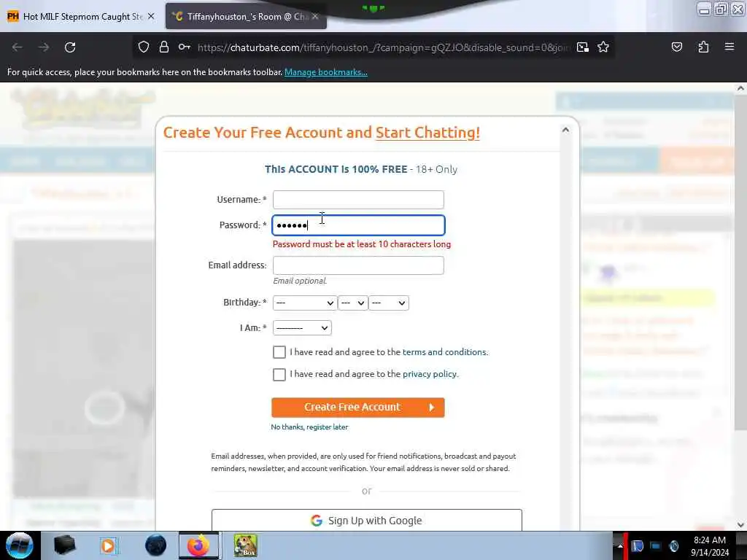Open the tray icon left of the clock
The width and height of the screenshot is (747, 560).
click(673, 545)
